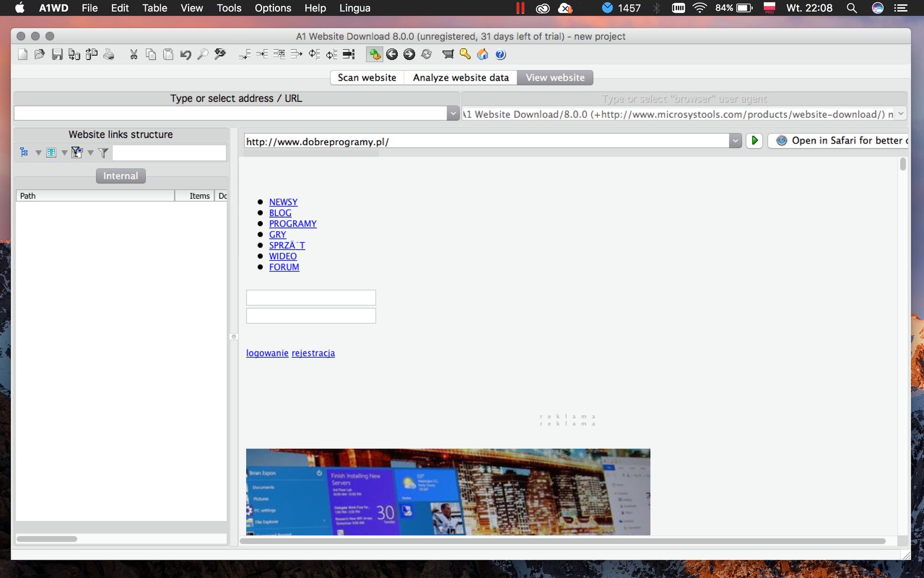Save the project with the floppy disk icon
924x578 pixels.
click(57, 54)
